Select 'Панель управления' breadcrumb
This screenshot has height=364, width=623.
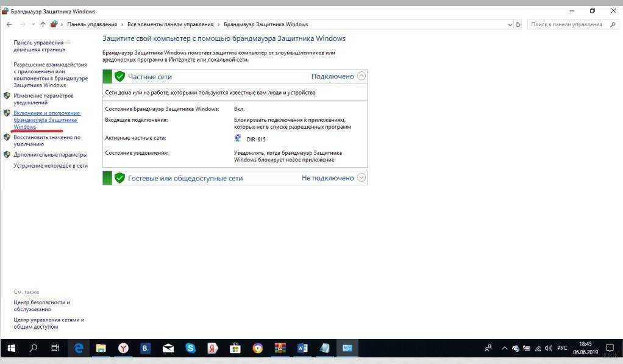(x=92, y=24)
